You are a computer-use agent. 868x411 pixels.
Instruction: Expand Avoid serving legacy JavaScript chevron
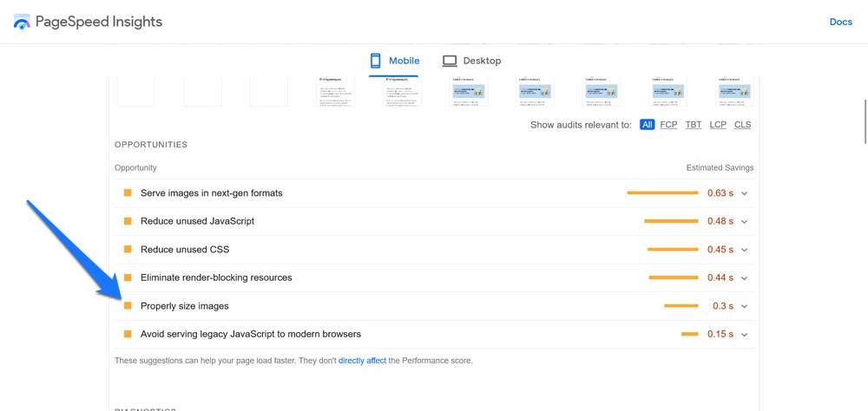point(744,335)
